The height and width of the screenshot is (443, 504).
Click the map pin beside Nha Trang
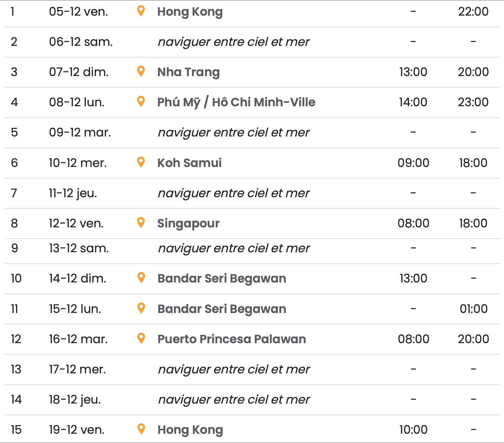(x=141, y=71)
